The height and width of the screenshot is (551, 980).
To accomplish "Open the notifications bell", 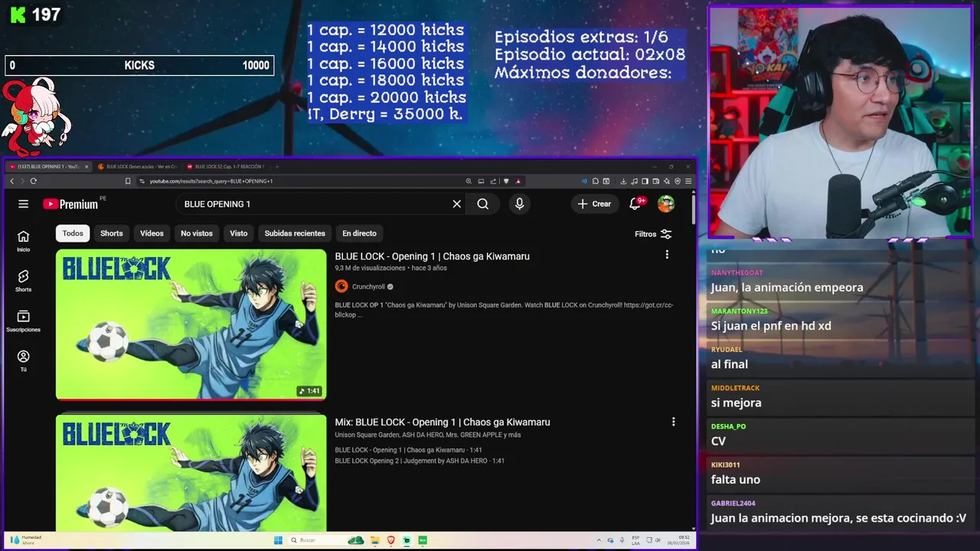I will click(x=635, y=204).
